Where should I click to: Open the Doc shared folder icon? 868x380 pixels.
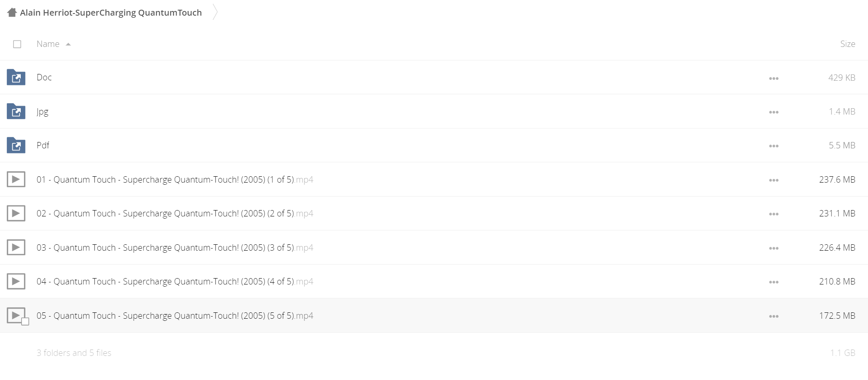[16, 77]
